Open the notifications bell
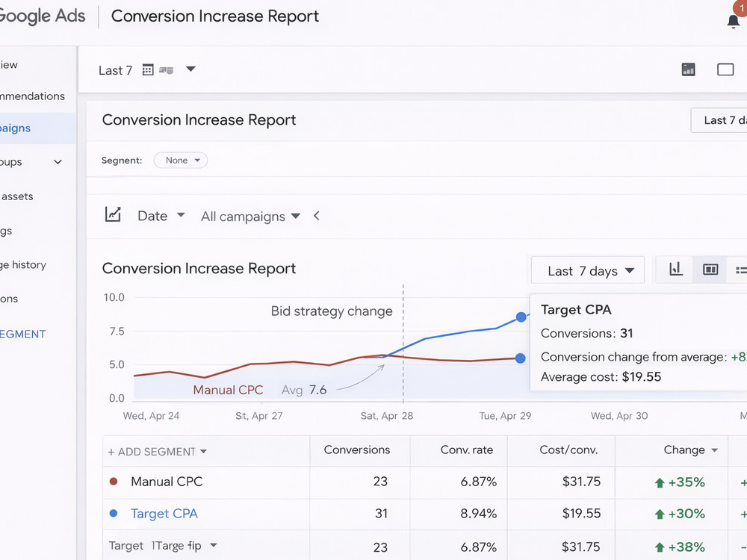Screen dimensions: 747x560 734,21
